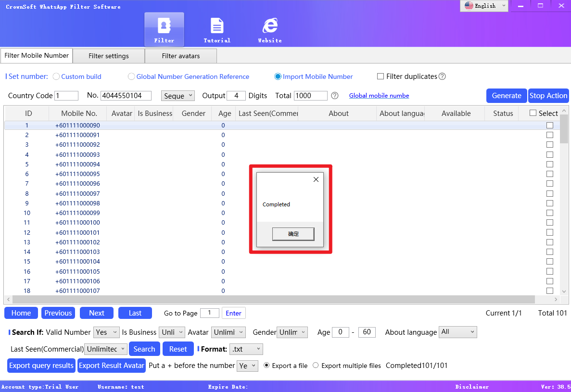Choose Export a file radio button
This screenshot has width=571, height=392.
[x=266, y=366]
